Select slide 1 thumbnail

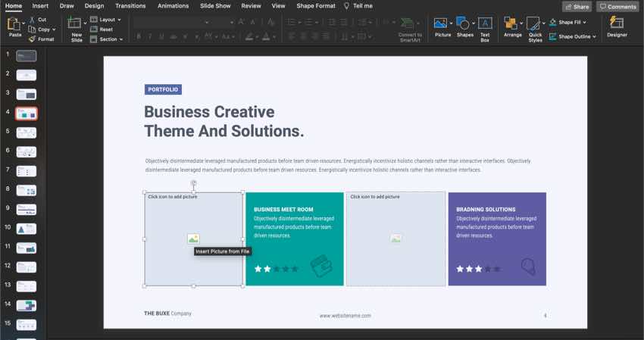pos(27,55)
